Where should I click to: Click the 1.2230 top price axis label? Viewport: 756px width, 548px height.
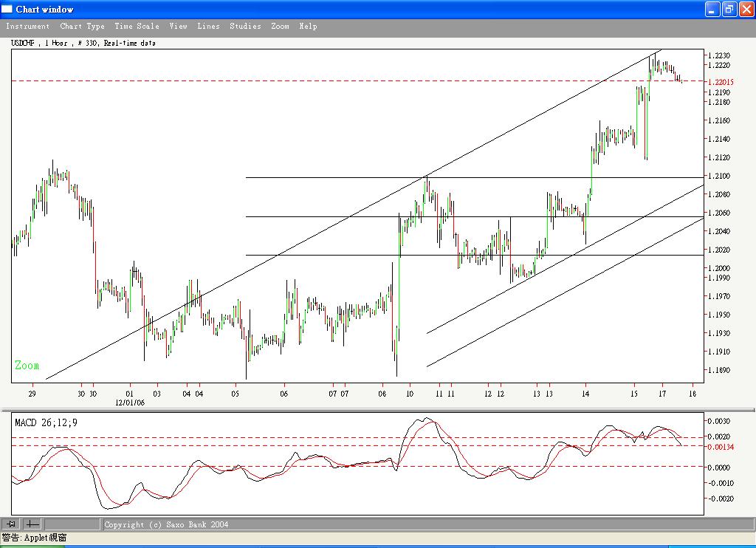(719, 55)
